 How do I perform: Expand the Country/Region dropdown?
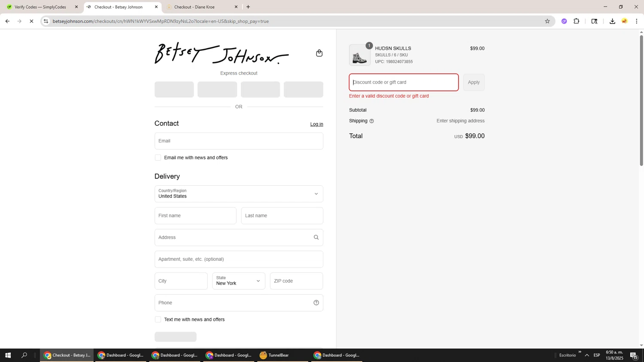coord(239,194)
